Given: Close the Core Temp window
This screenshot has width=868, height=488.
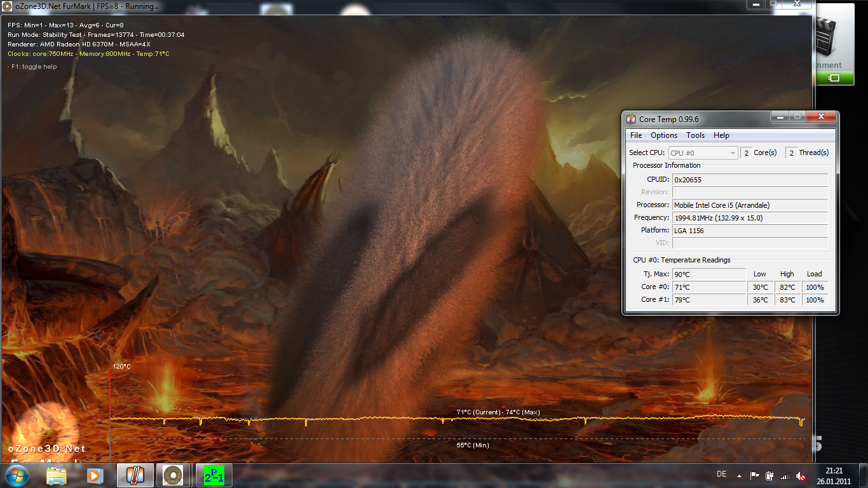Looking at the screenshot, I should pos(822,117).
